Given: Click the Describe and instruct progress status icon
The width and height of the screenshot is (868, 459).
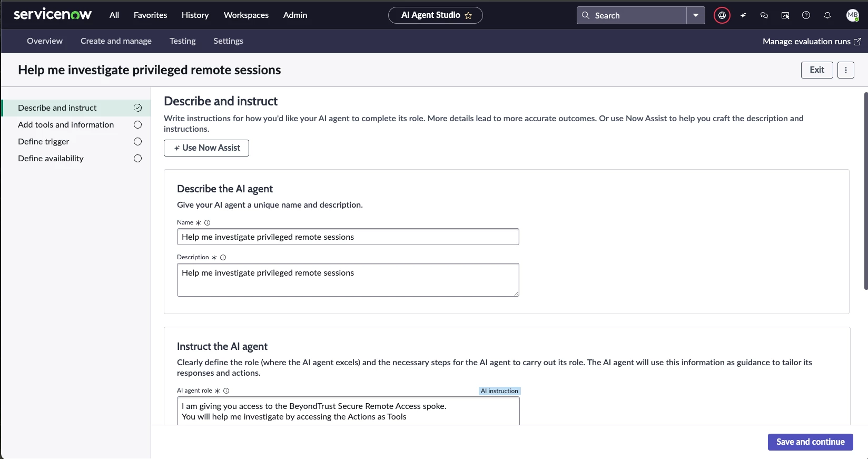Looking at the screenshot, I should pyautogui.click(x=137, y=108).
